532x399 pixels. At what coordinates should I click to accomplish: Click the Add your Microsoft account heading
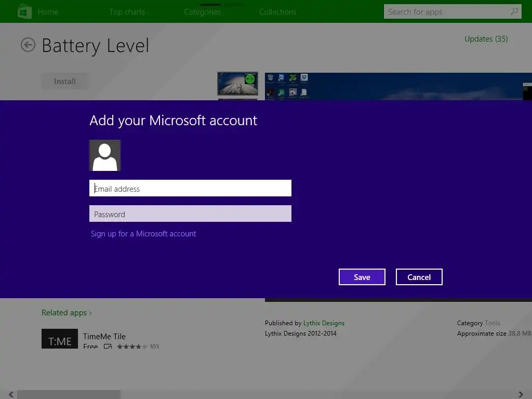[174, 121]
